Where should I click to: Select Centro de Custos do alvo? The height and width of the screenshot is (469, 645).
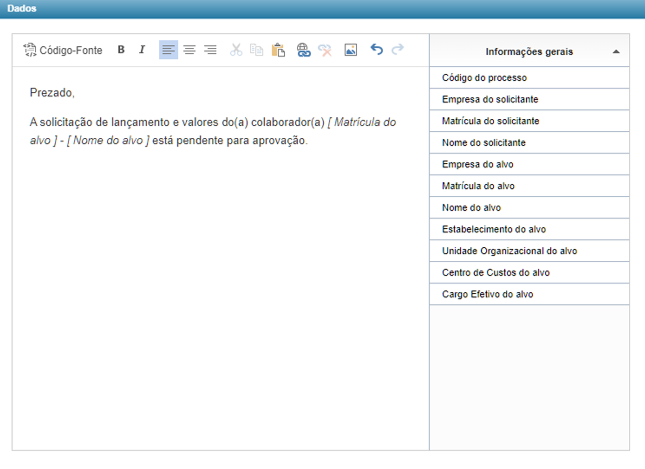(x=529, y=273)
